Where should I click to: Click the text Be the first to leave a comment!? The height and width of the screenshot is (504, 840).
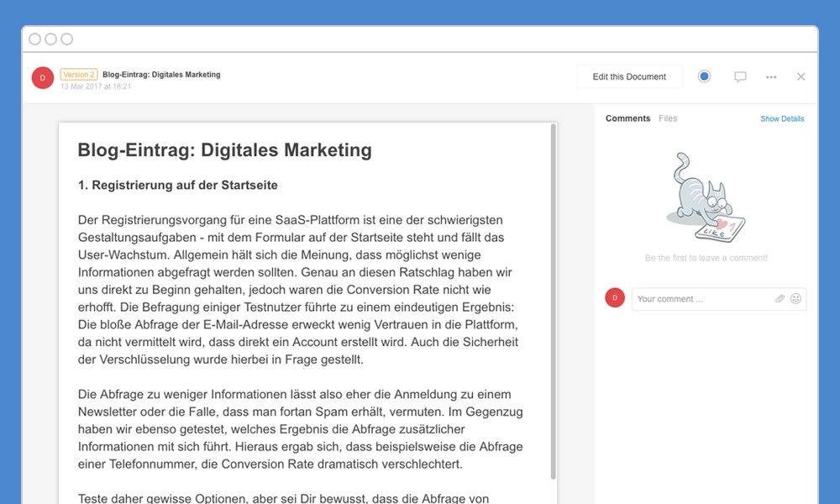706,258
